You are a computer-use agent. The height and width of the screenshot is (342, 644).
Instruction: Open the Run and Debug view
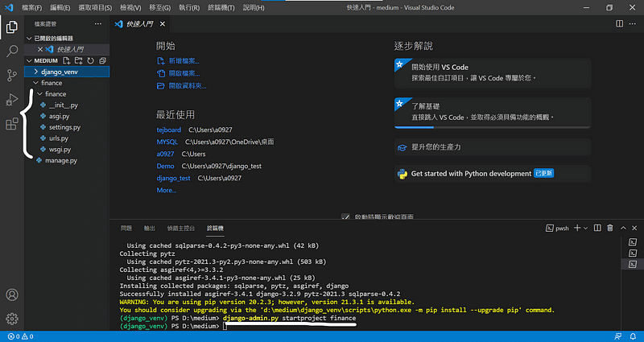click(x=12, y=100)
